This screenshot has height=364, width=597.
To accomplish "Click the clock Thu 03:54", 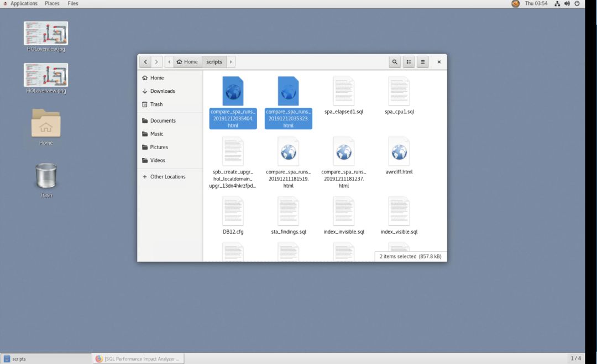I will pos(536,3).
